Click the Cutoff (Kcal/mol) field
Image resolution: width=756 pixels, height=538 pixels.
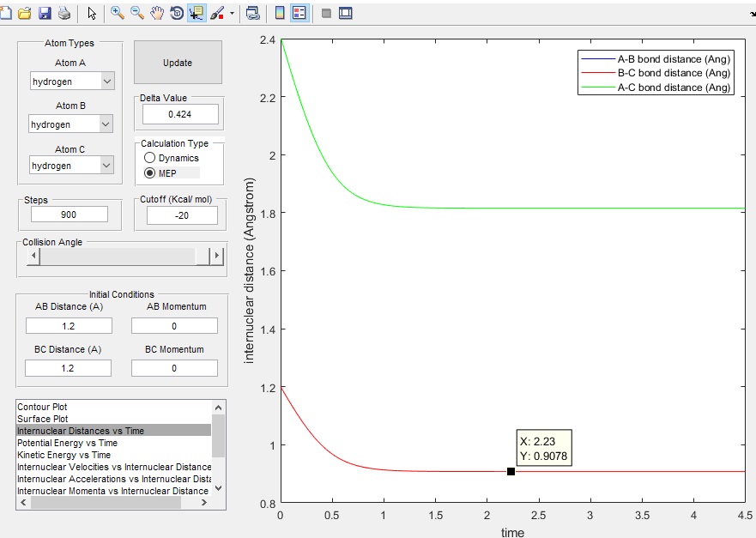pyautogui.click(x=182, y=215)
